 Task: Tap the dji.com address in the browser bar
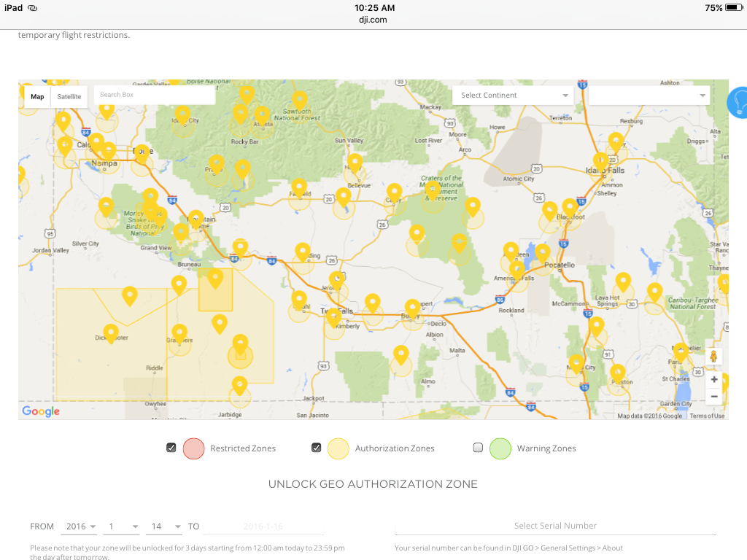(x=373, y=20)
